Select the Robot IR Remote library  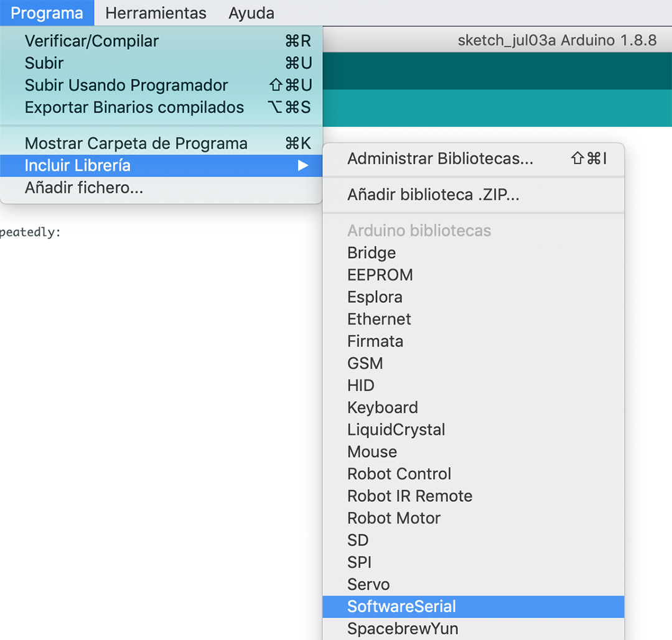409,496
